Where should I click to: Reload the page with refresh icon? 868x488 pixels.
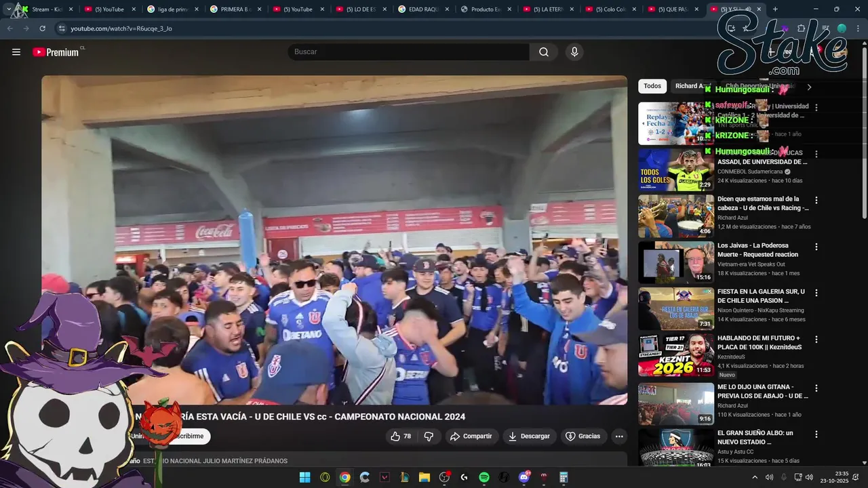42,28
